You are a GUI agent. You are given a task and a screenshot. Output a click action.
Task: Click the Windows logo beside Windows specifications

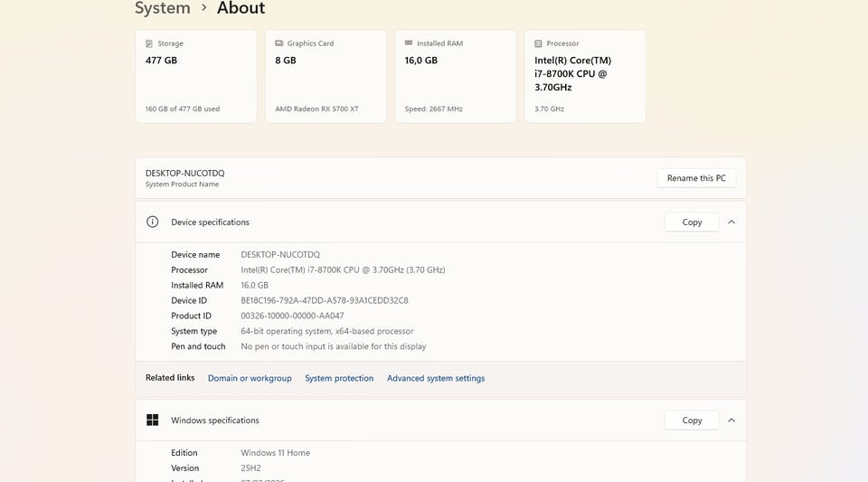[x=153, y=421]
